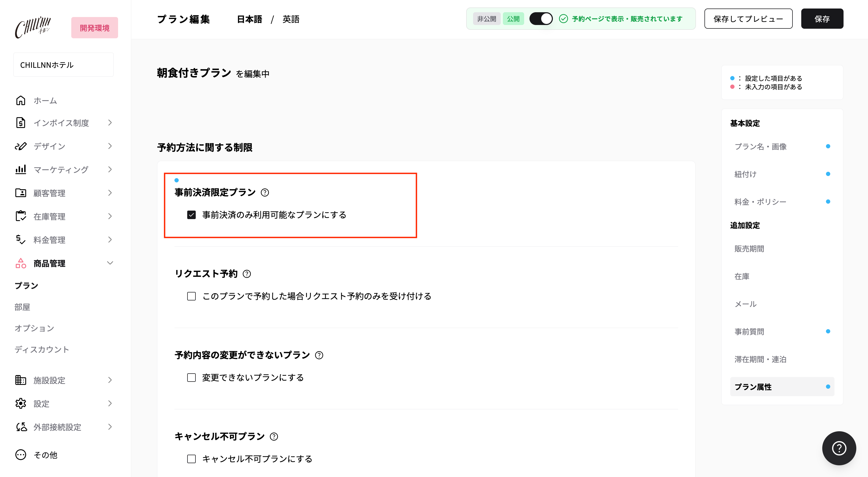Click the price management dollar icon
The image size is (868, 477).
[20, 240]
